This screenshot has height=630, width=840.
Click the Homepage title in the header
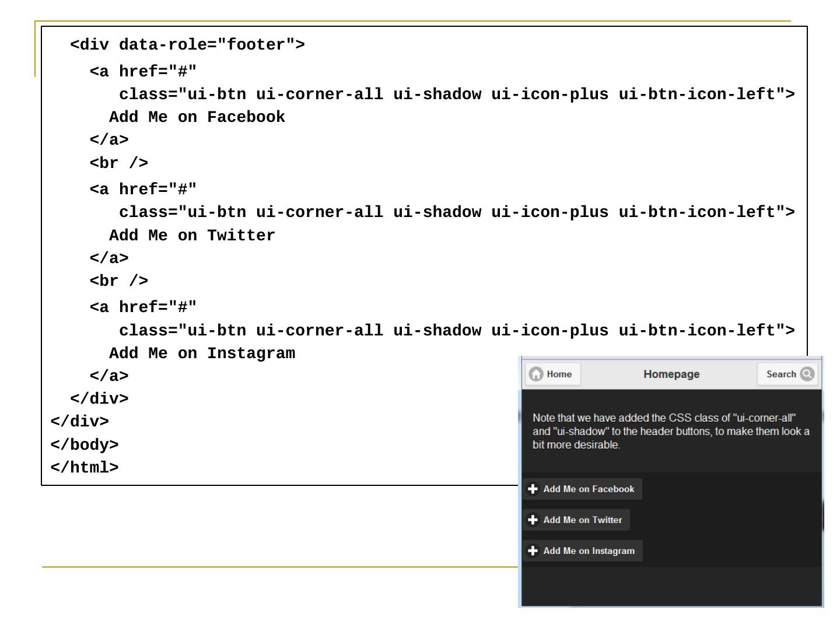click(x=671, y=374)
